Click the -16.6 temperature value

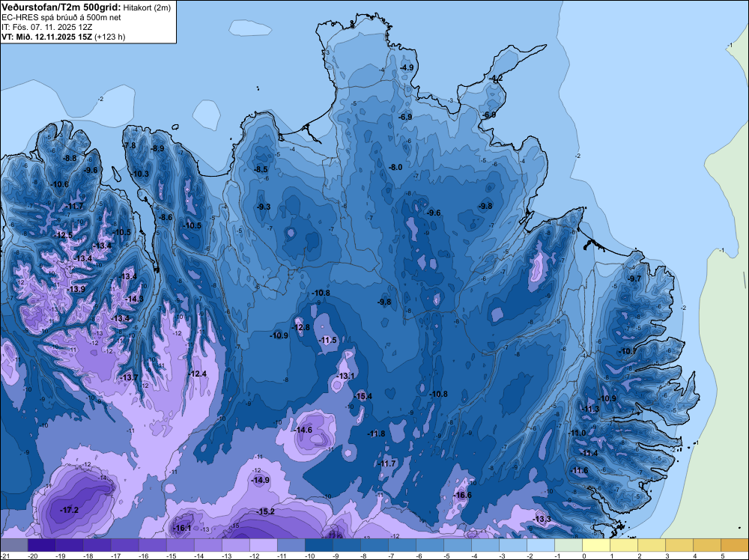point(462,495)
